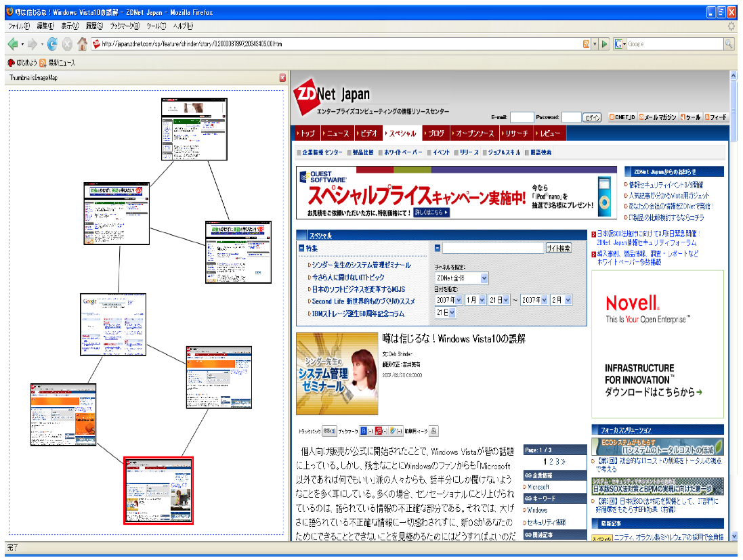Click the green Go arrow button

point(605,44)
